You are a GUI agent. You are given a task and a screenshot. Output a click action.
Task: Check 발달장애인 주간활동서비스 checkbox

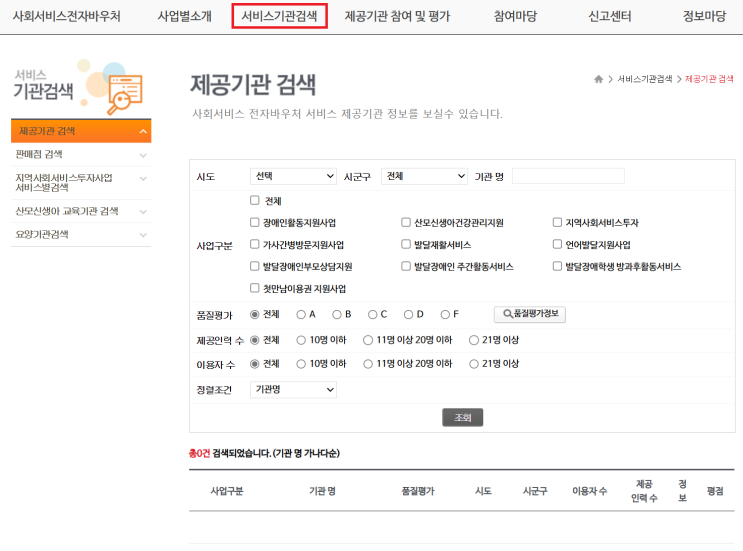pos(406,266)
